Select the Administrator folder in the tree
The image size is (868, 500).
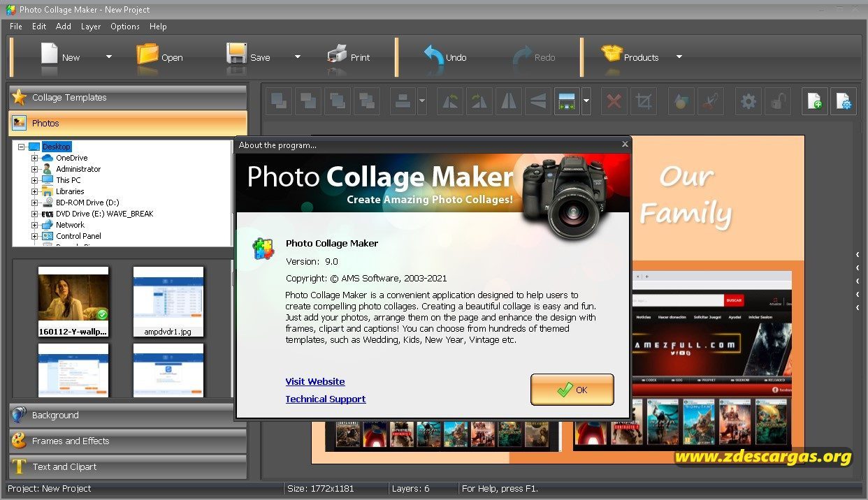coord(78,169)
